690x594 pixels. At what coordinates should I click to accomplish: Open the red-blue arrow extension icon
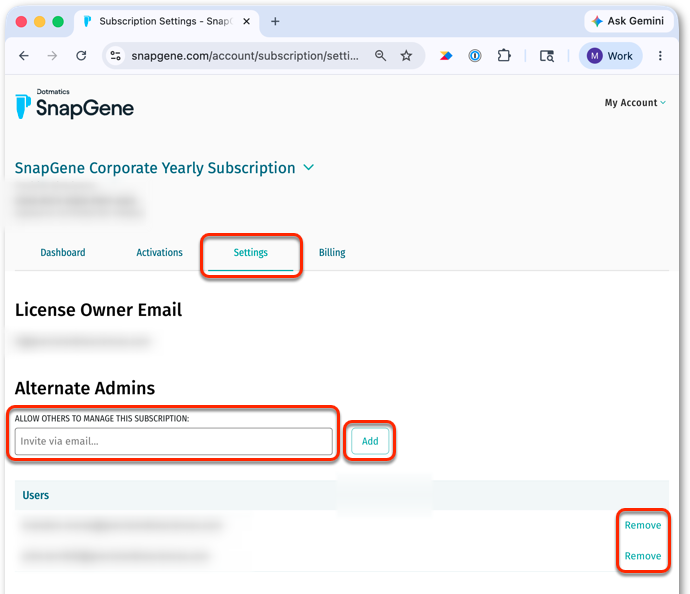tap(446, 56)
